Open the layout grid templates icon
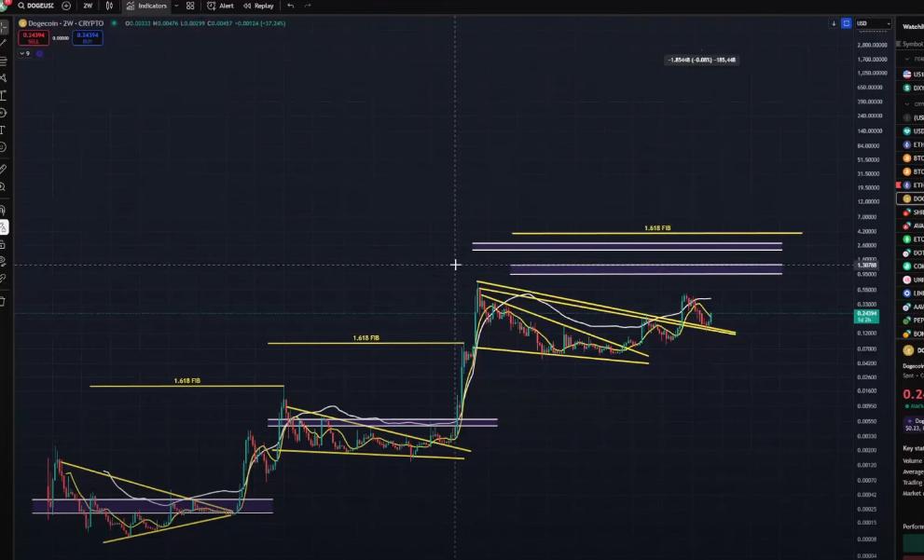Viewport: 924px width, 560px height. pyautogui.click(x=190, y=6)
